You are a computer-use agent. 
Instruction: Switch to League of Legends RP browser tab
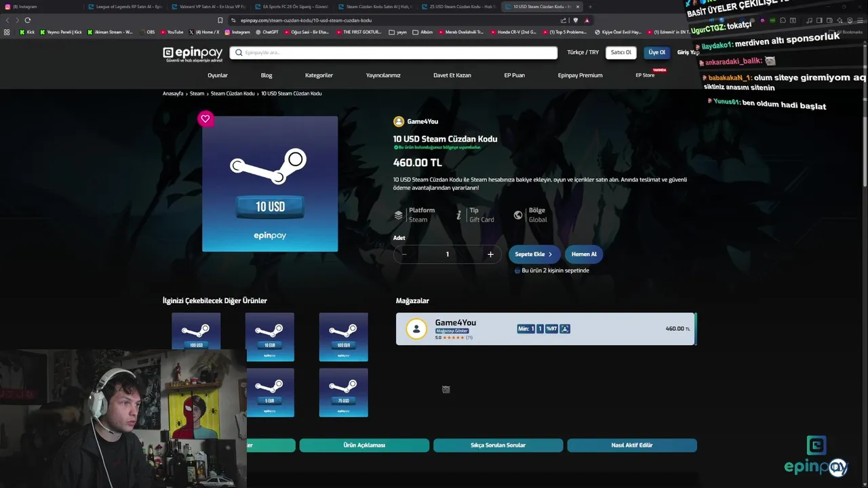(125, 7)
